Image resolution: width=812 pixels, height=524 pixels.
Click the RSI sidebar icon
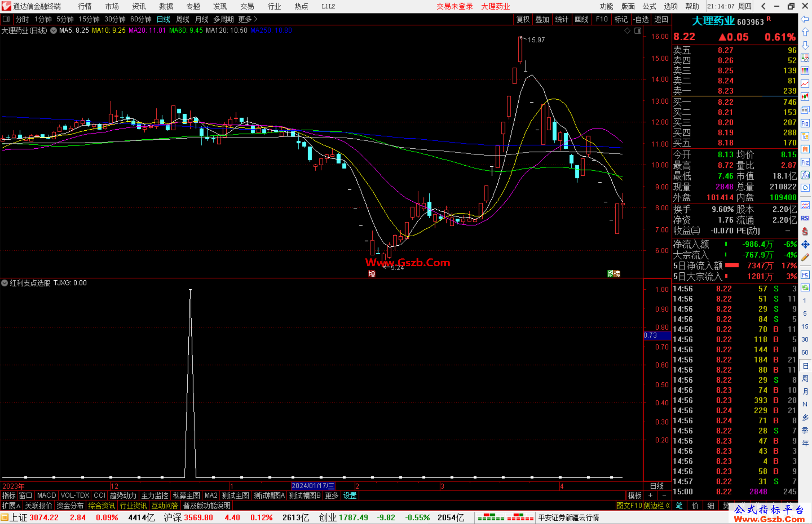[x=805, y=218]
